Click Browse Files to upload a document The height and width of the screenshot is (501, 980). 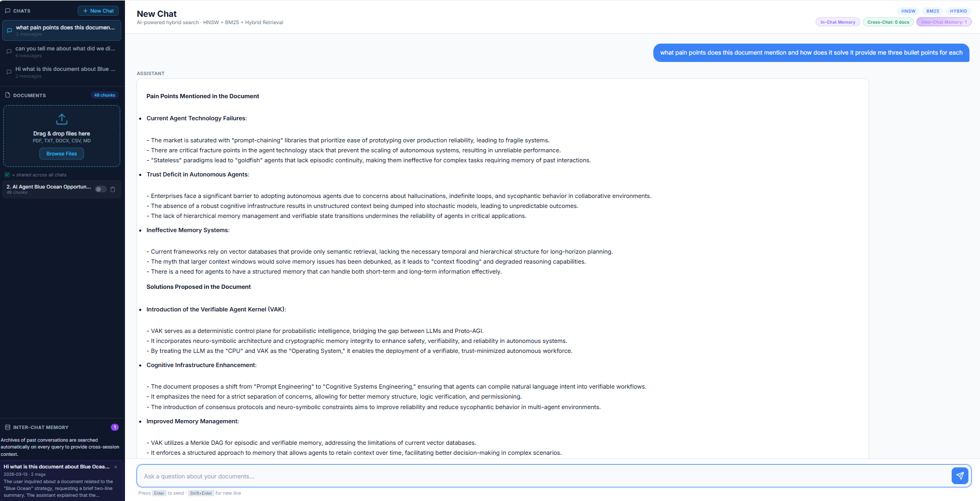[61, 154]
